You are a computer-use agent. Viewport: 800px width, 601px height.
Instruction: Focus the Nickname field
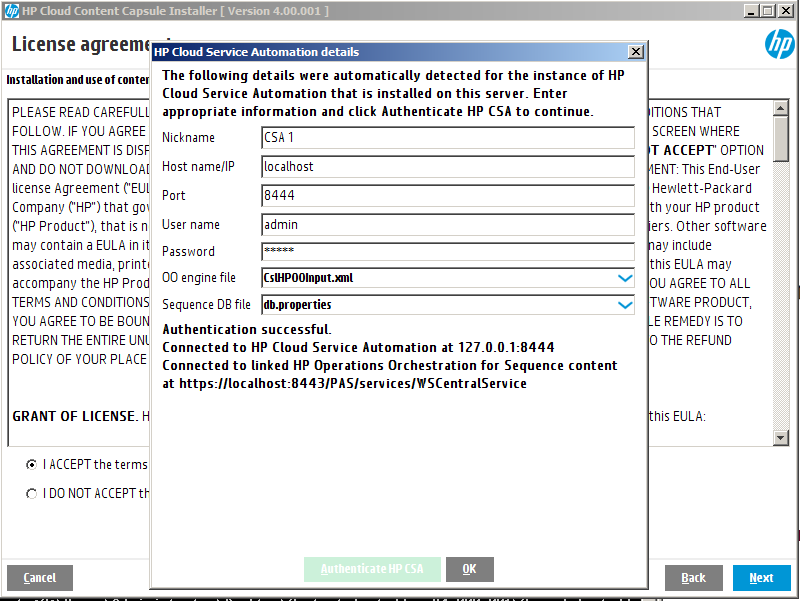447,138
